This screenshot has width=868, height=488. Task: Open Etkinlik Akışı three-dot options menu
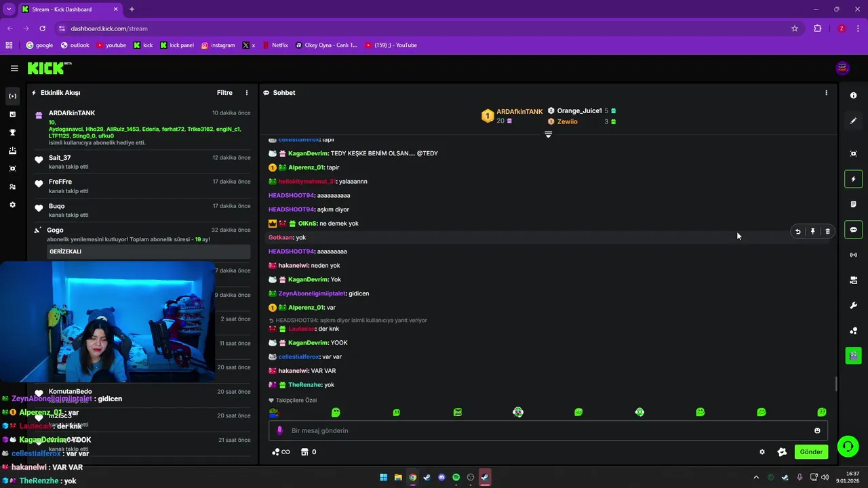pyautogui.click(x=247, y=93)
